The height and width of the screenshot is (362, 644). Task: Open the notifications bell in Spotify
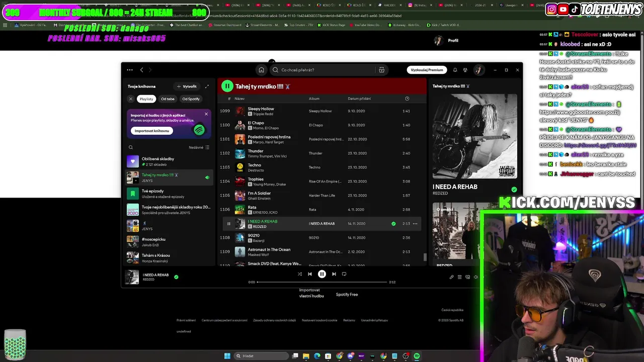[x=455, y=70]
